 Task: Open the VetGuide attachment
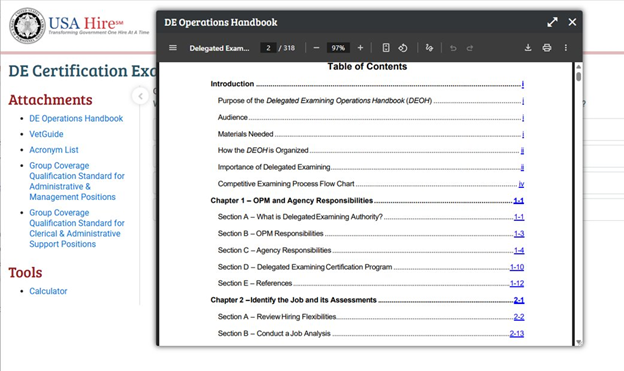[x=46, y=134]
